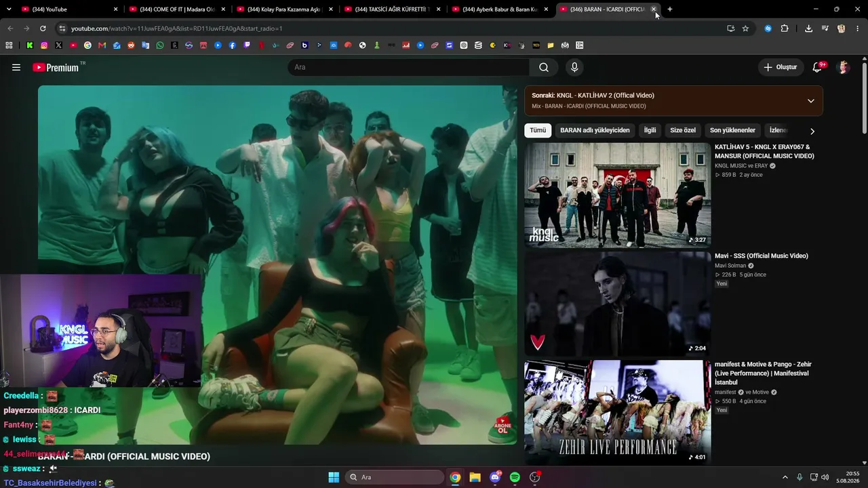Open File Explorer from the taskbar

click(475, 477)
